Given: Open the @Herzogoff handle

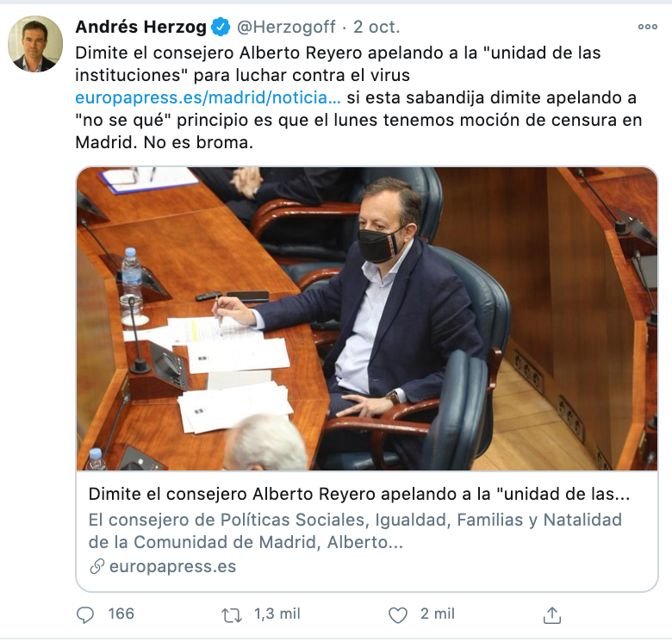Looking at the screenshot, I should point(286,27).
